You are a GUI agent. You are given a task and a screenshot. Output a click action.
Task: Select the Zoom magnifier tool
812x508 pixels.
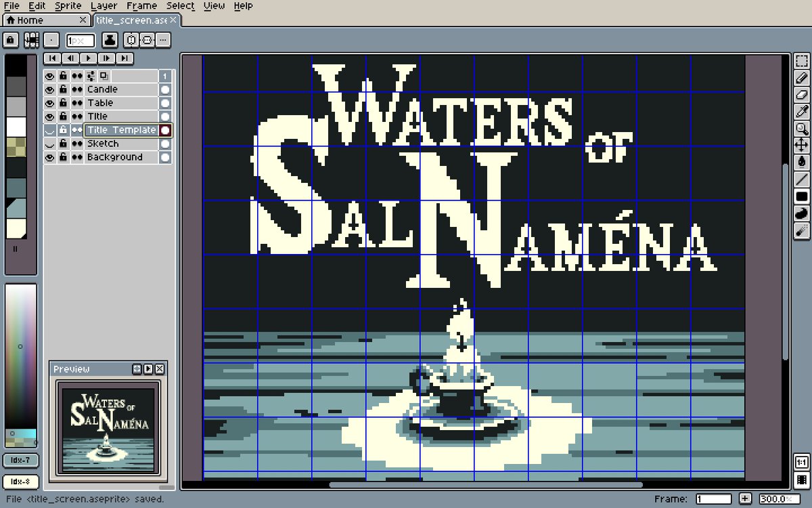click(x=802, y=128)
